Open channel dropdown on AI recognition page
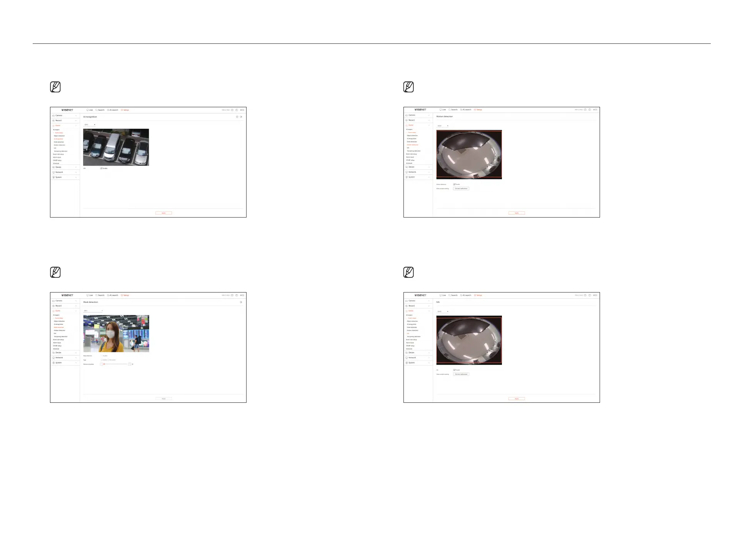This screenshot has width=750, height=560. tap(90, 125)
